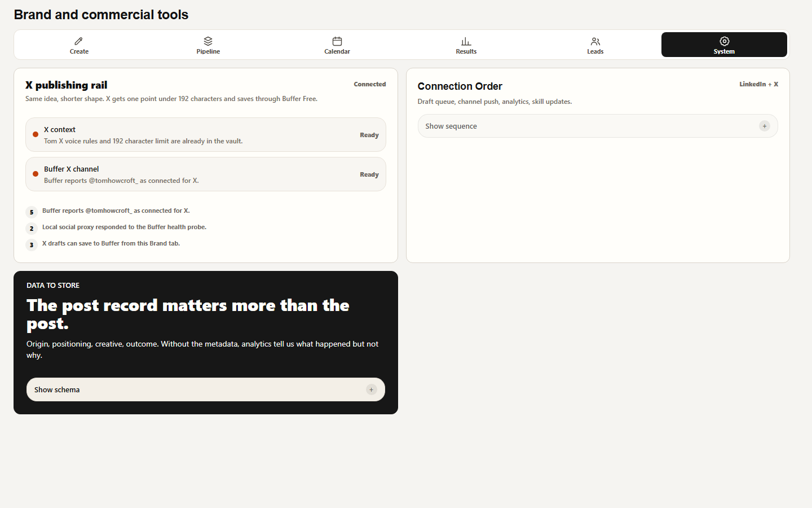The height and width of the screenshot is (508, 812).
Task: Click the DATA TO STORE label
Action: click(x=53, y=286)
